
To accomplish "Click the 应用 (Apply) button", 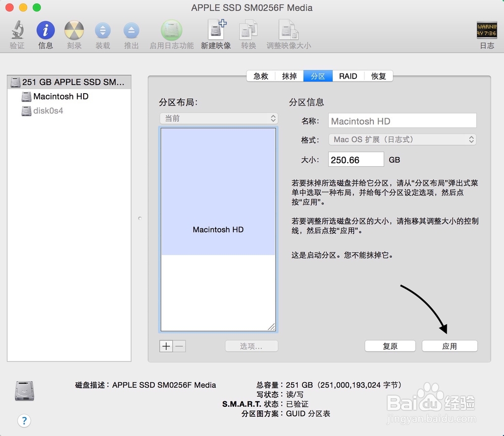I will pos(449,346).
